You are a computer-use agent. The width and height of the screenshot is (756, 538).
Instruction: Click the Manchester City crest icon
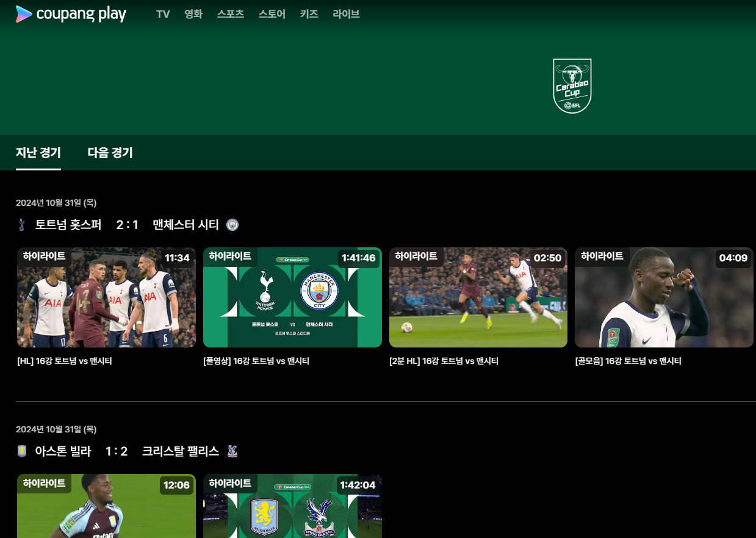[x=232, y=225]
